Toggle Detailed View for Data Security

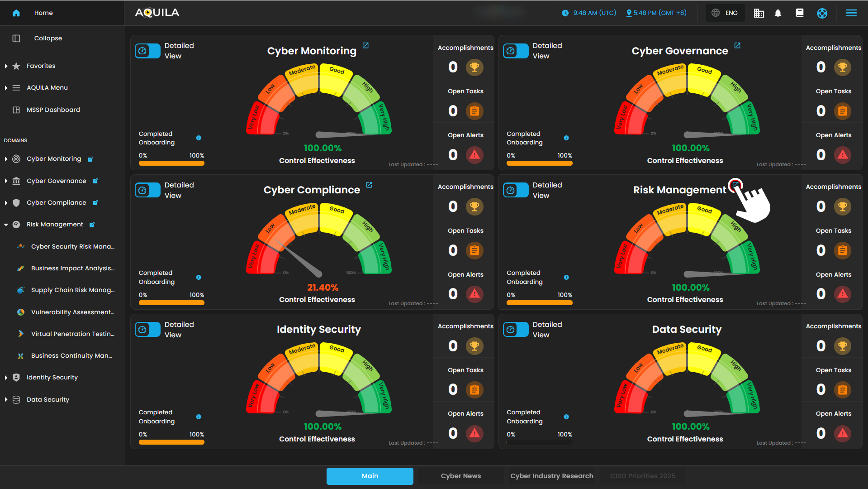coord(516,330)
